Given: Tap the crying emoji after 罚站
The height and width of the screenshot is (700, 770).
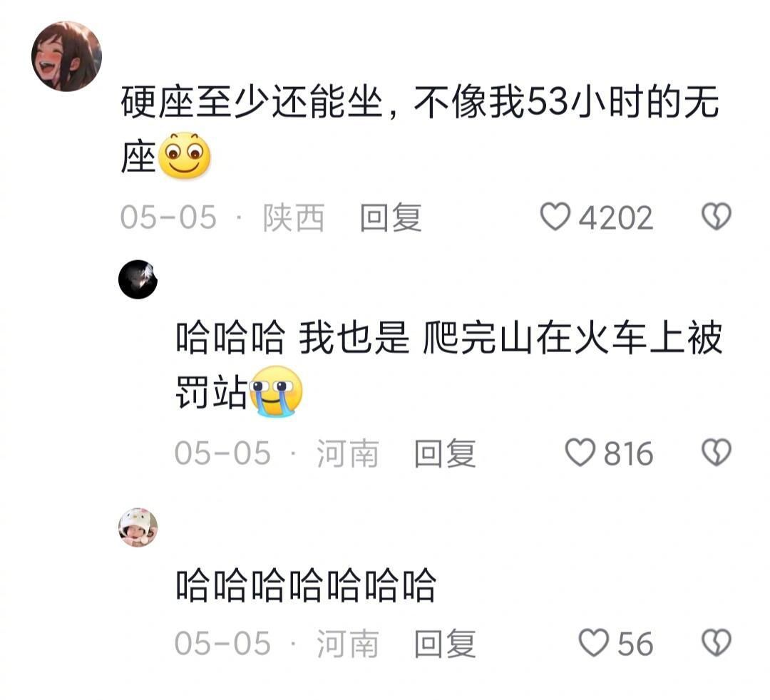Looking at the screenshot, I should click(x=275, y=391).
